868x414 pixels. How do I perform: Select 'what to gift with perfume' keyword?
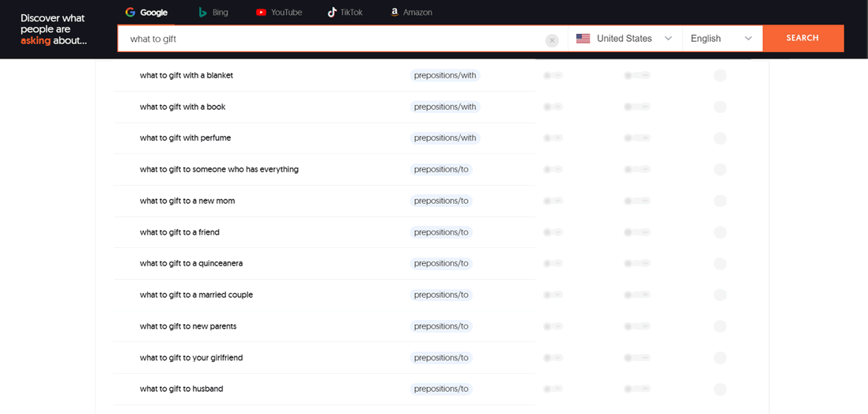[186, 138]
